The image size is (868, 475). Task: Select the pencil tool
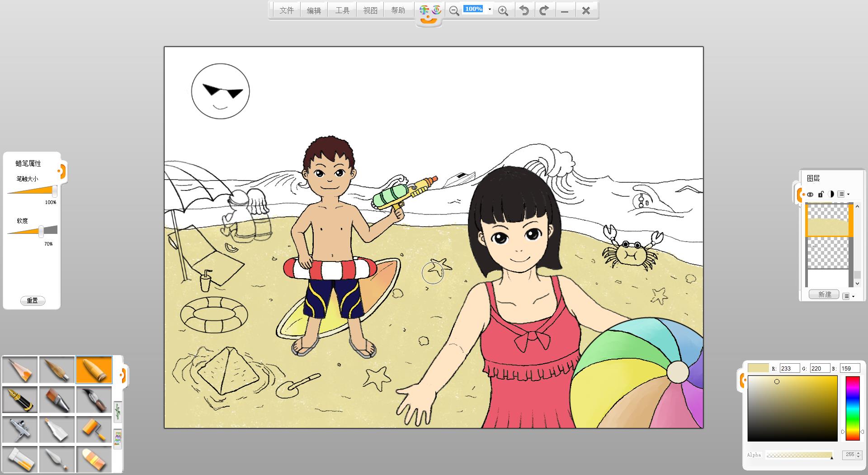point(20,370)
